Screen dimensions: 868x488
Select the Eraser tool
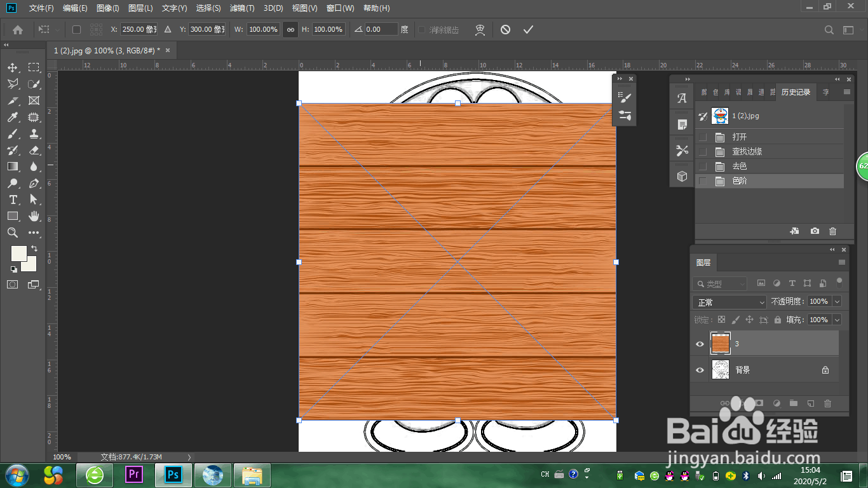(x=34, y=150)
